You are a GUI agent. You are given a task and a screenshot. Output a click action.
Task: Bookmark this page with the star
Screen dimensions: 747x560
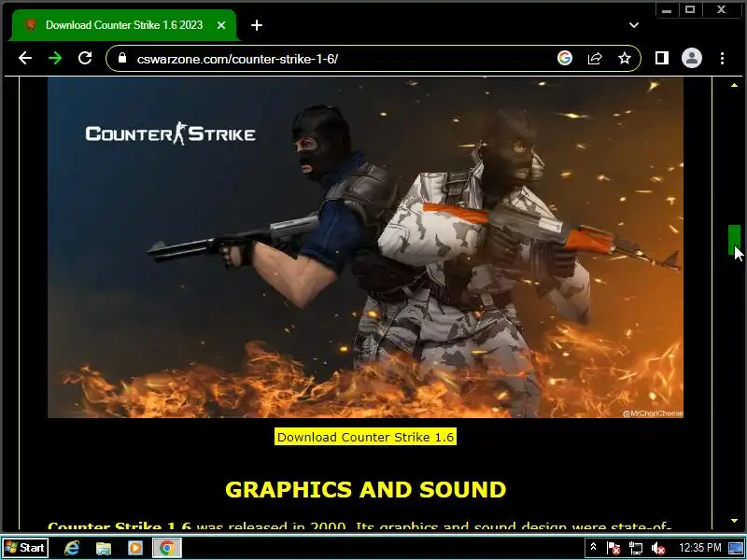(x=625, y=58)
